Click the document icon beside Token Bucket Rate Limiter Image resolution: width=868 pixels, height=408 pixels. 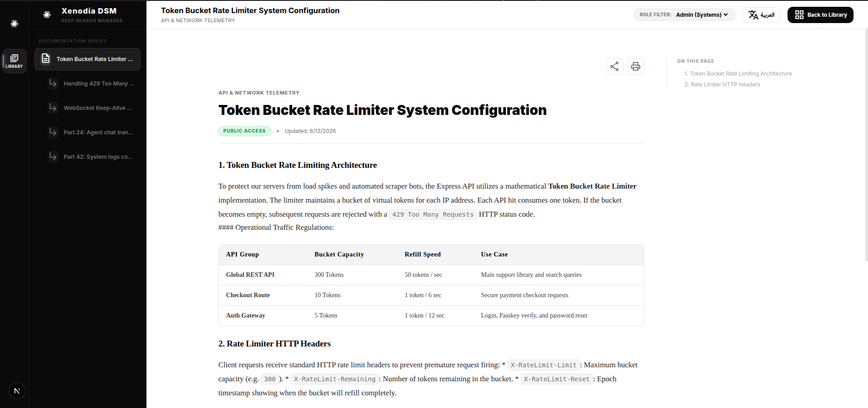click(x=46, y=59)
